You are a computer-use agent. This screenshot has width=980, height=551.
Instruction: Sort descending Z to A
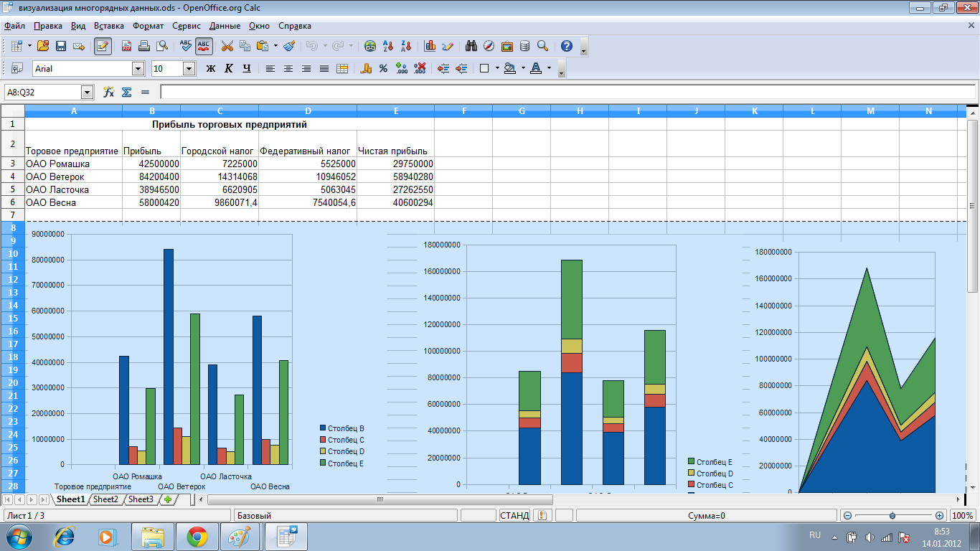[406, 46]
